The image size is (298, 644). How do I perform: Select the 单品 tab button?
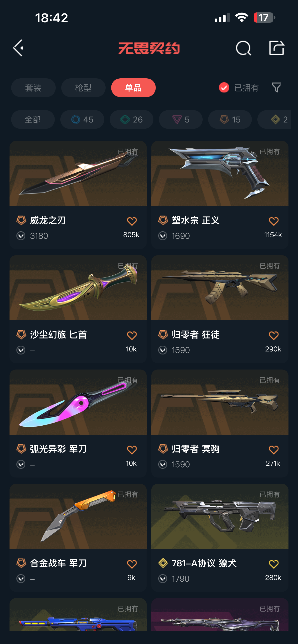[133, 88]
